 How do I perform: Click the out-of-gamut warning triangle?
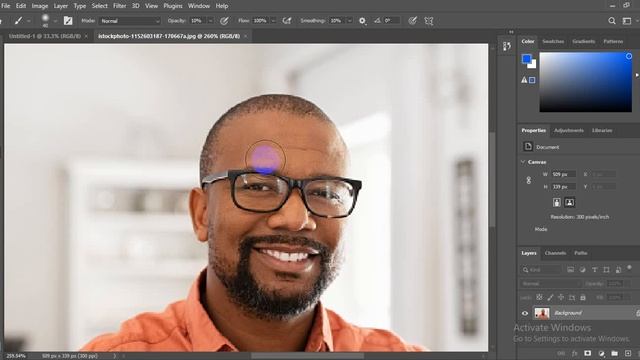[524, 80]
